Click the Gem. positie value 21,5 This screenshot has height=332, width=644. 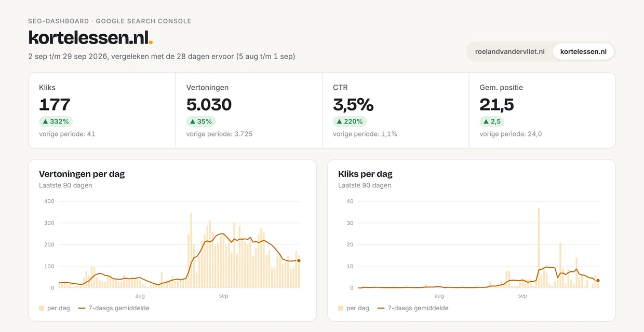coord(497,105)
